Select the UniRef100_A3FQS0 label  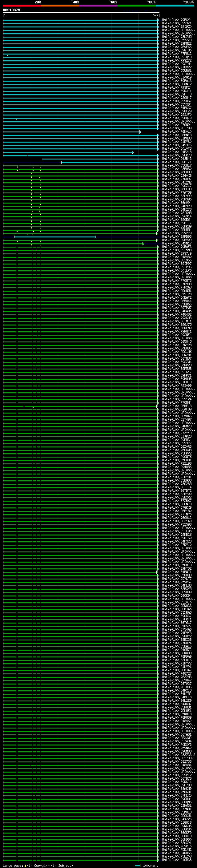coord(177,169)
